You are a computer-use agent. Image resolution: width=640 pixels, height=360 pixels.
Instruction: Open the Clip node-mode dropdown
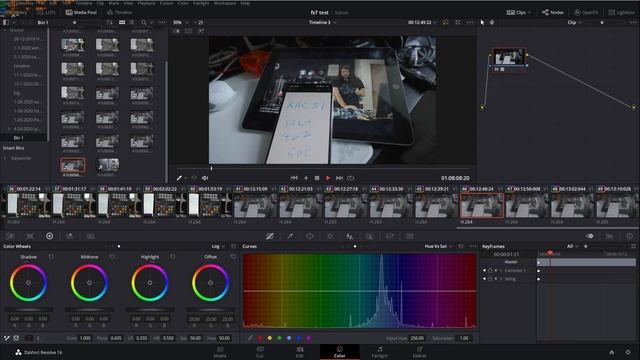pos(574,22)
